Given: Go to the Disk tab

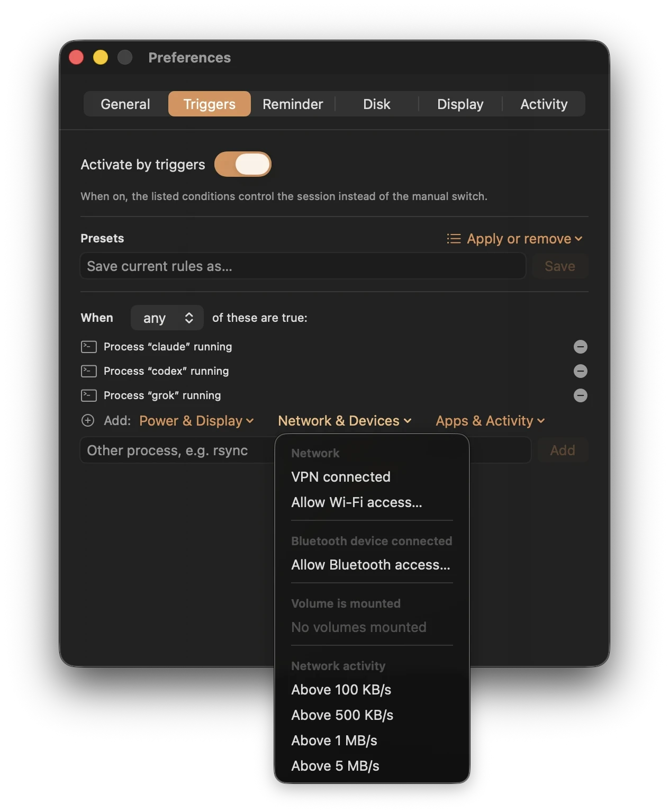Looking at the screenshot, I should 377,104.
